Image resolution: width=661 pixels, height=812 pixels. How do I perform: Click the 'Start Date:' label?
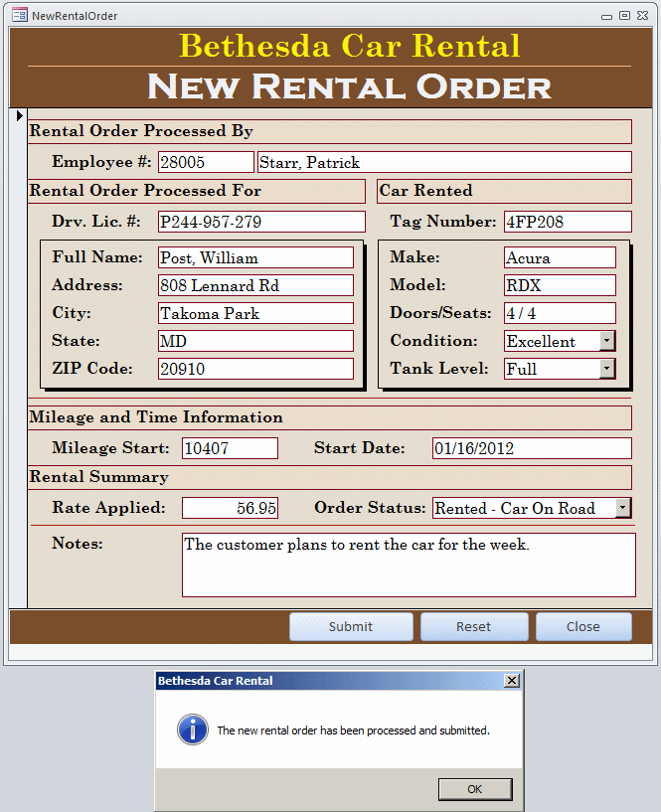click(x=360, y=448)
